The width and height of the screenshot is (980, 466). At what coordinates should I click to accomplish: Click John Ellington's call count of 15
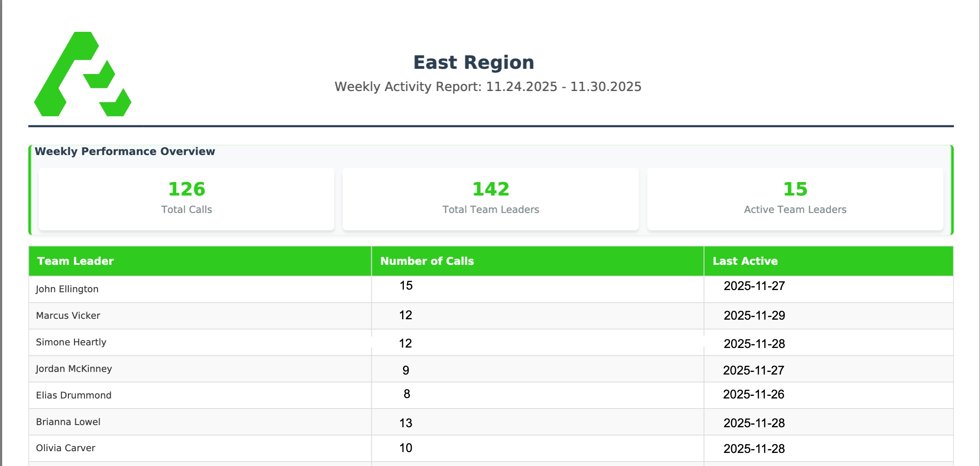(x=406, y=286)
